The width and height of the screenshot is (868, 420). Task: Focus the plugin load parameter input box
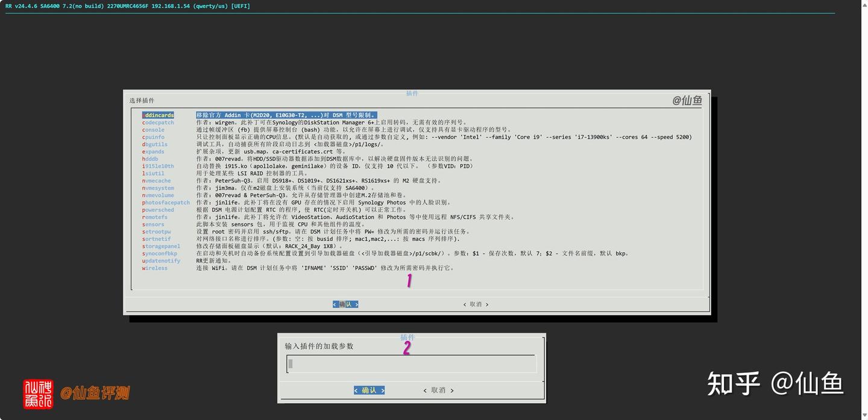click(410, 364)
